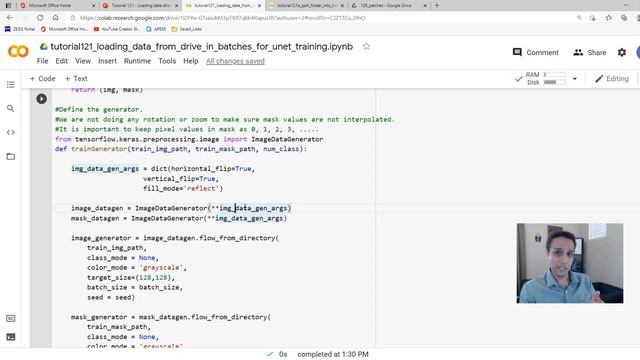Run the code cell play button
Screen dimensions: 640x360
click(x=41, y=99)
